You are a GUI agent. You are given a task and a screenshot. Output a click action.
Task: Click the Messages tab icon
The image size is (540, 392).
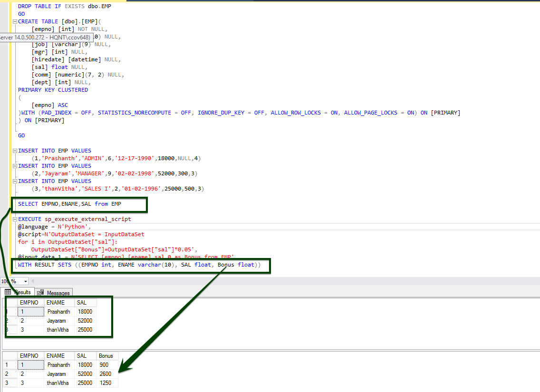pos(40,293)
